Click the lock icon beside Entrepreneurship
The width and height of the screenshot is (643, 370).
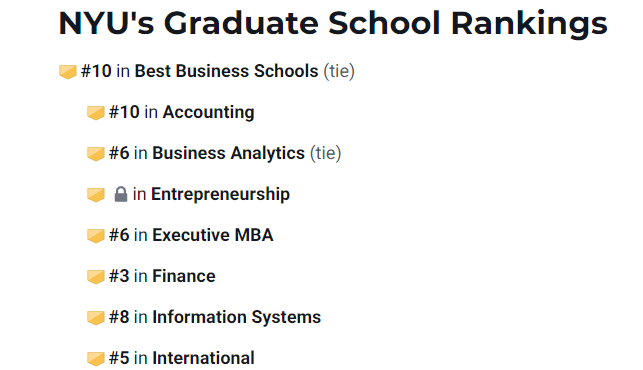[x=121, y=194]
